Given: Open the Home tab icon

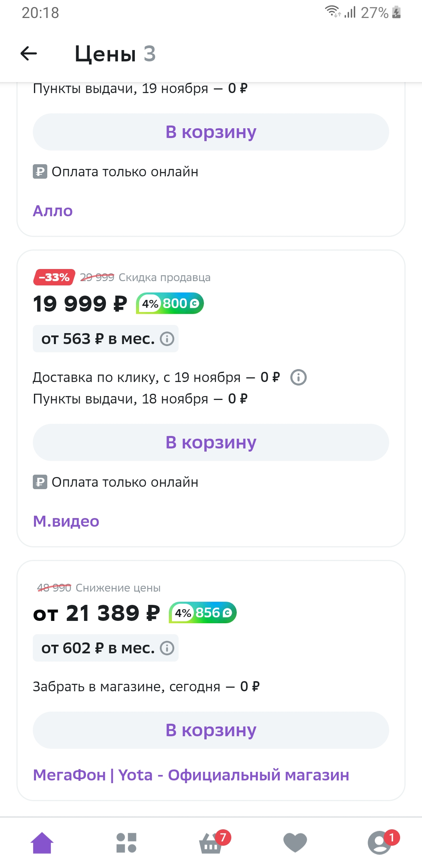Looking at the screenshot, I should click(42, 843).
